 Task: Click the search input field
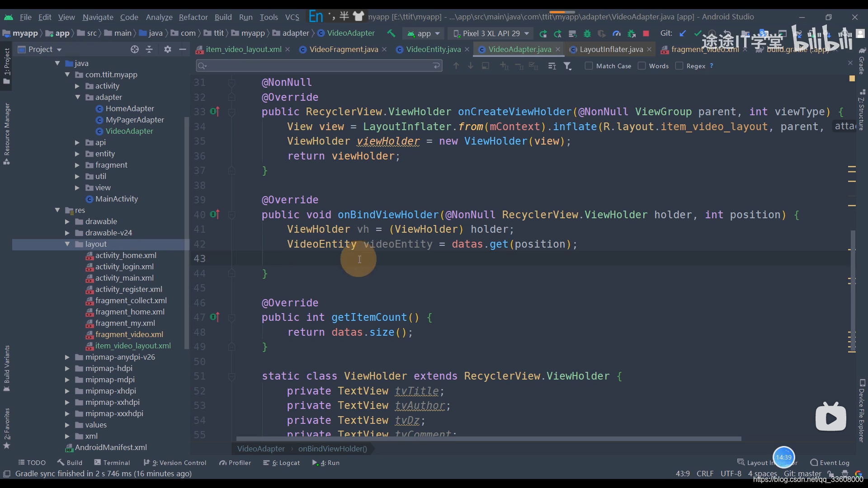point(320,66)
